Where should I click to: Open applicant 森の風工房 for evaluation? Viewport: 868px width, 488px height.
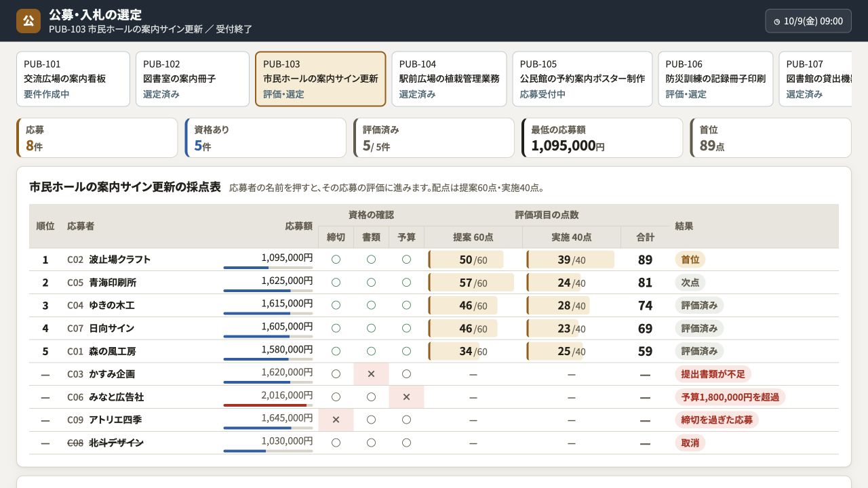click(113, 351)
